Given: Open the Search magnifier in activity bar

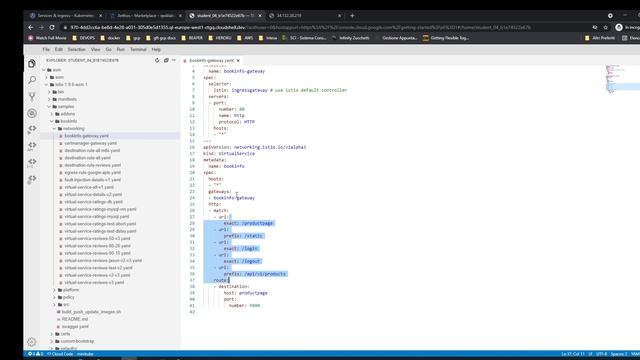Looking at the screenshot, I should [32, 80].
